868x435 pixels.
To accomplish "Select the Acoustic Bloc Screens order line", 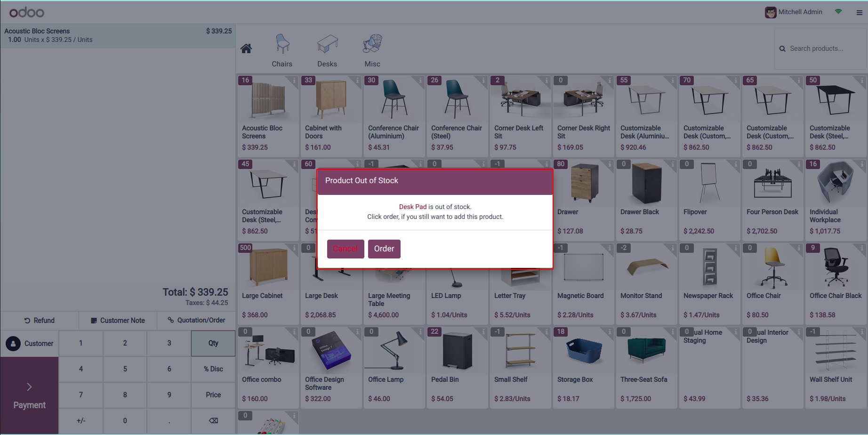I will pyautogui.click(x=118, y=36).
